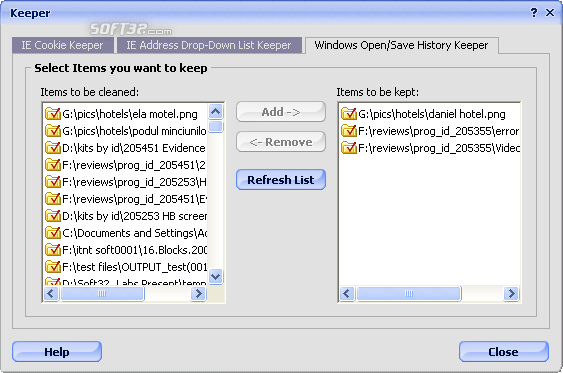Click the folder icon beside ela motel.png
The height and width of the screenshot is (373, 563).
tap(53, 114)
